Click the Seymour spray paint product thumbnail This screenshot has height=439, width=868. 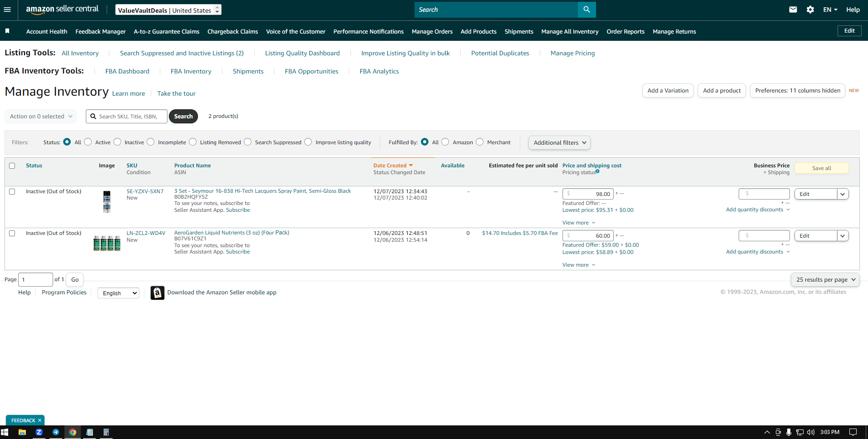tap(107, 202)
